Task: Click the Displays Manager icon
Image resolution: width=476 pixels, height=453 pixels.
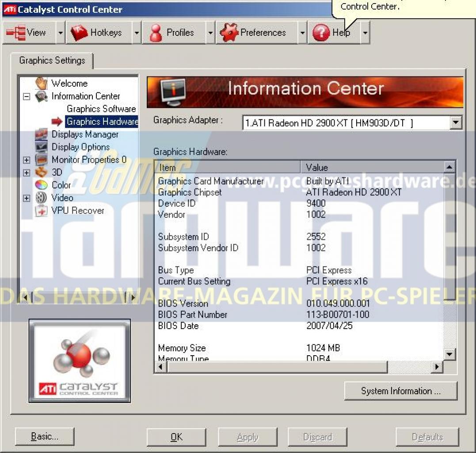Action: [41, 134]
